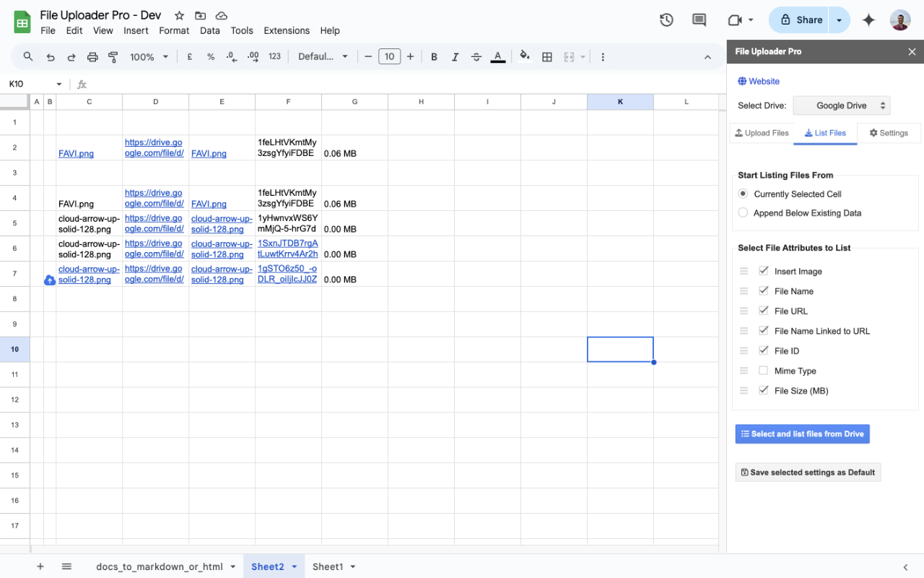The height and width of the screenshot is (578, 924).
Task: Uncheck the Insert Image checkbox
Action: [763, 271]
